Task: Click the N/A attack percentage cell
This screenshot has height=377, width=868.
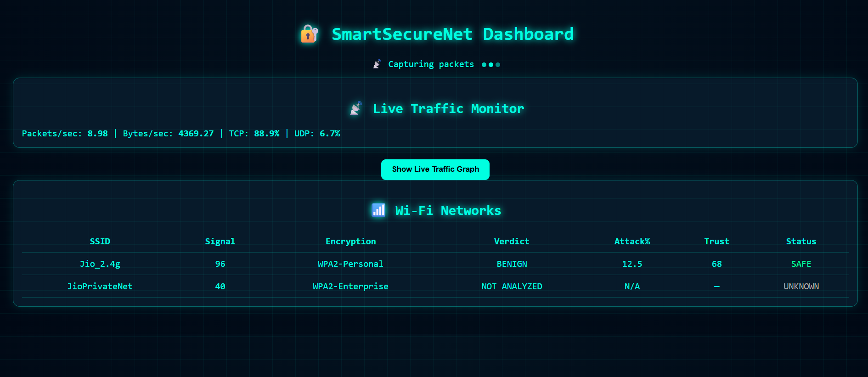Action: click(632, 287)
